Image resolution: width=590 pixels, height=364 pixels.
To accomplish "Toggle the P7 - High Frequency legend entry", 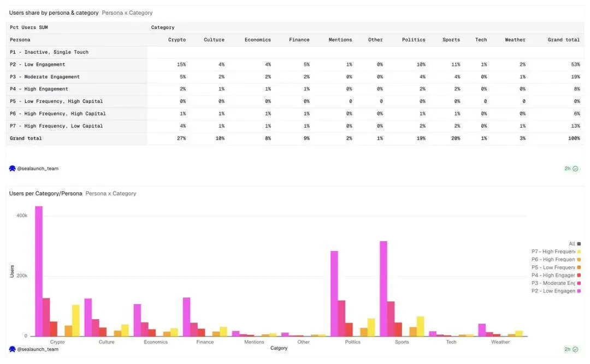I will pyautogui.click(x=556, y=252).
